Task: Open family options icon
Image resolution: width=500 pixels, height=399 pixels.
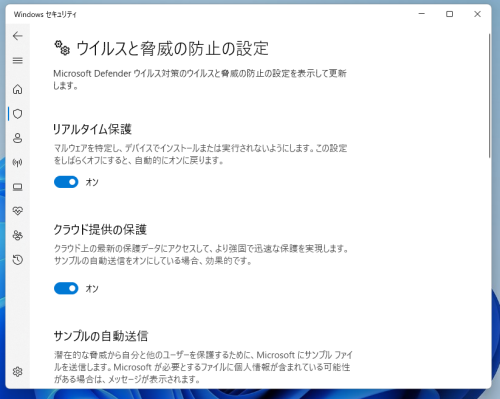Action: tap(18, 235)
